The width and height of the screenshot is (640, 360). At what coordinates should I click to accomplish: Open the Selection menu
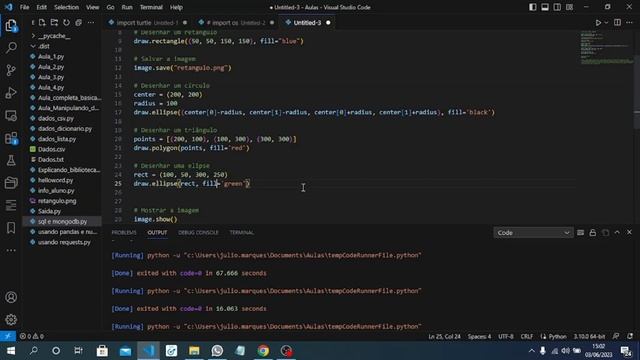[x=66, y=7]
